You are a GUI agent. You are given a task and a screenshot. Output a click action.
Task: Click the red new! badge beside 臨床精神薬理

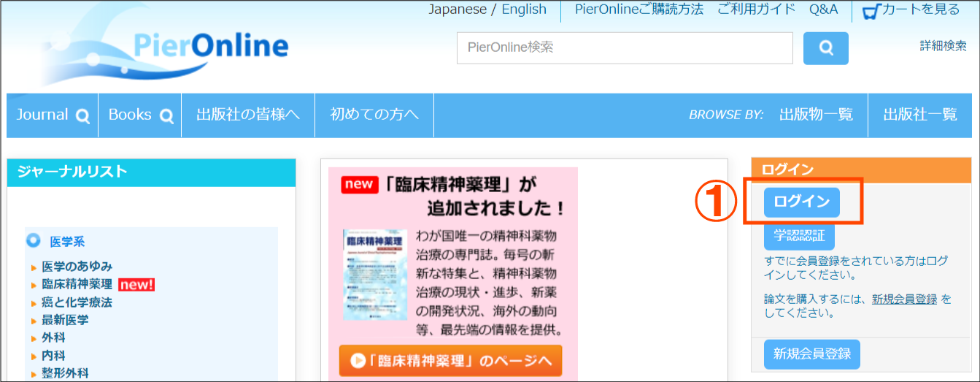(x=136, y=285)
